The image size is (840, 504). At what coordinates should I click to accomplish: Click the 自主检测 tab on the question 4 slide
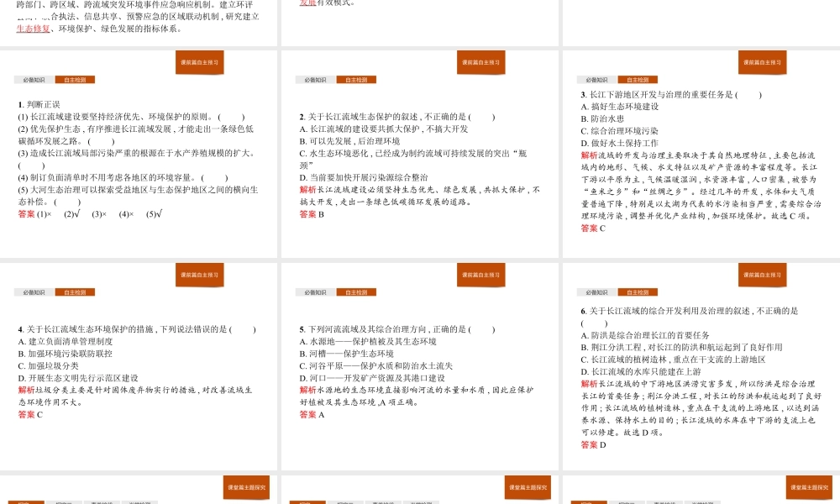76,292
